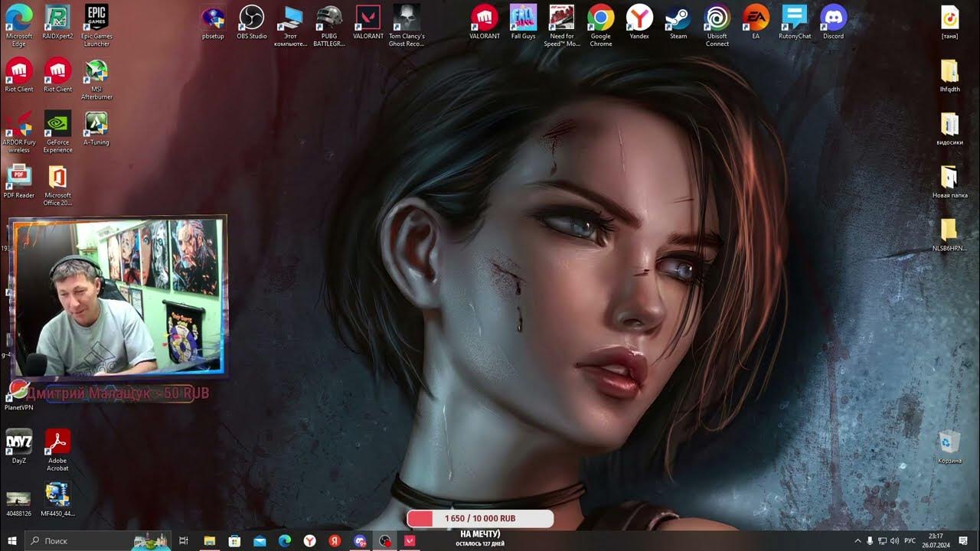This screenshot has height=551, width=980.
Task: Open the Mail app from taskbar
Action: point(260,541)
